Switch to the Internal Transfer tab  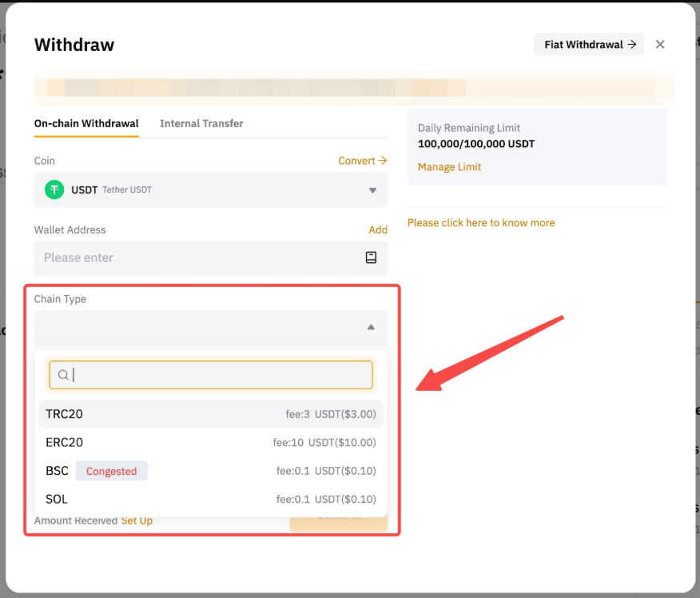pos(201,123)
